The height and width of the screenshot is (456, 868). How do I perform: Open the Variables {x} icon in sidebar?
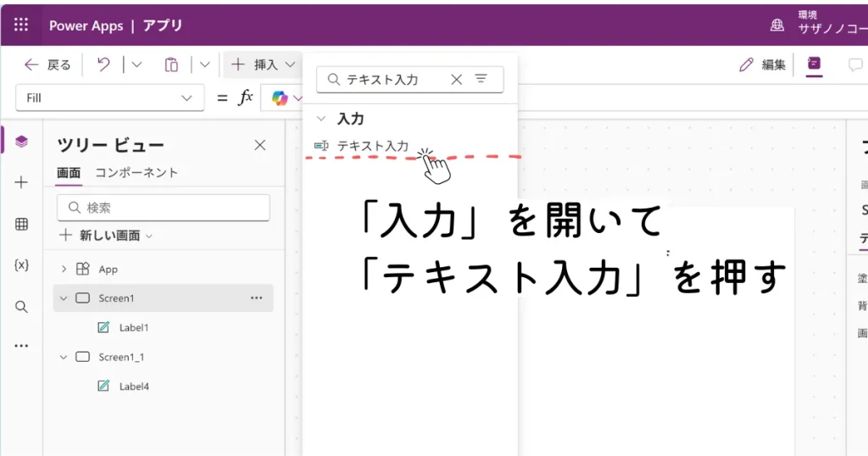21,265
